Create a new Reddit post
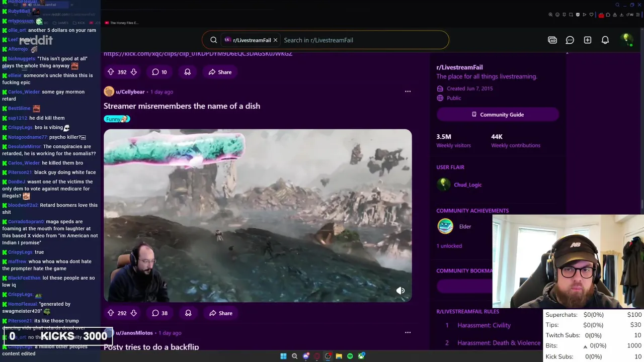The width and height of the screenshot is (644, 362). (588, 40)
